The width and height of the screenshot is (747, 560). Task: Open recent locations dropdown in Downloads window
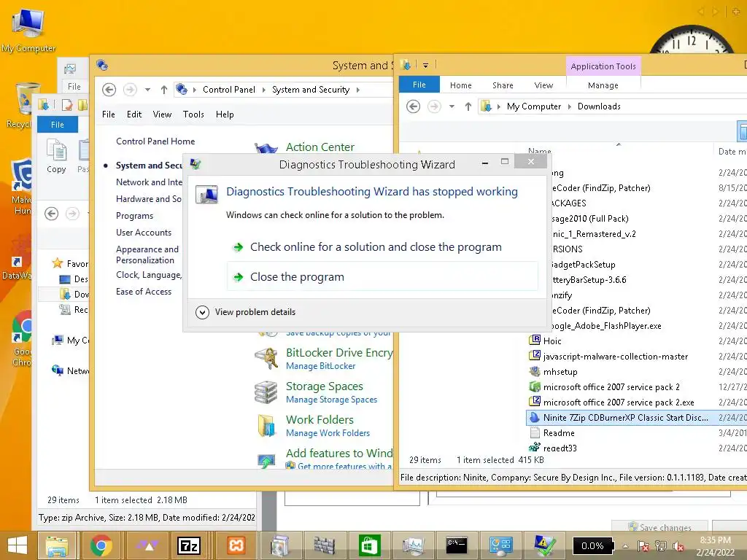[452, 106]
